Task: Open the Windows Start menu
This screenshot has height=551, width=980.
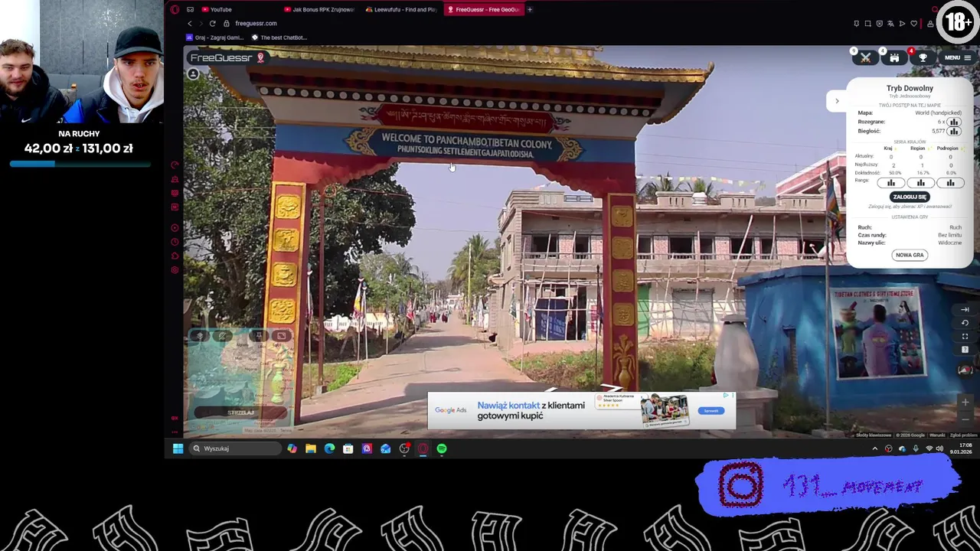Action: pyautogui.click(x=178, y=448)
